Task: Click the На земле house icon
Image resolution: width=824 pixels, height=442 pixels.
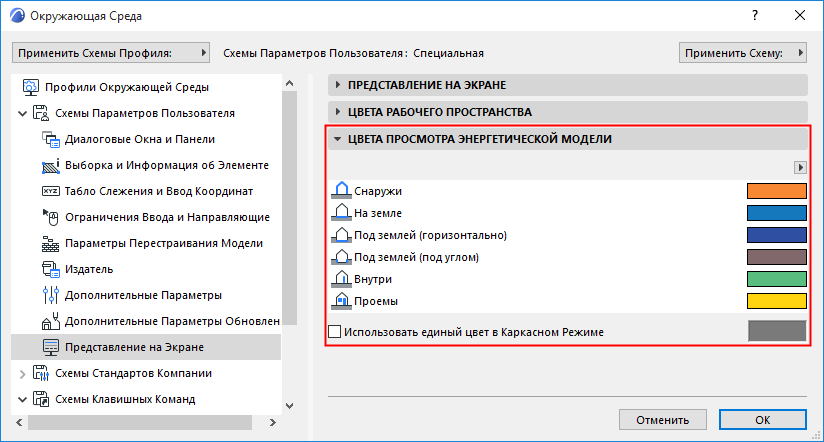Action: click(x=342, y=212)
